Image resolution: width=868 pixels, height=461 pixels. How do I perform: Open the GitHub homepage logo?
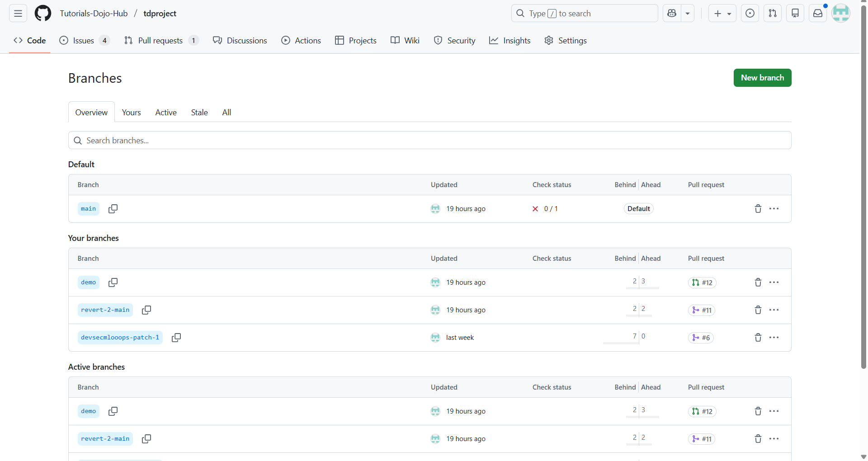tap(43, 14)
